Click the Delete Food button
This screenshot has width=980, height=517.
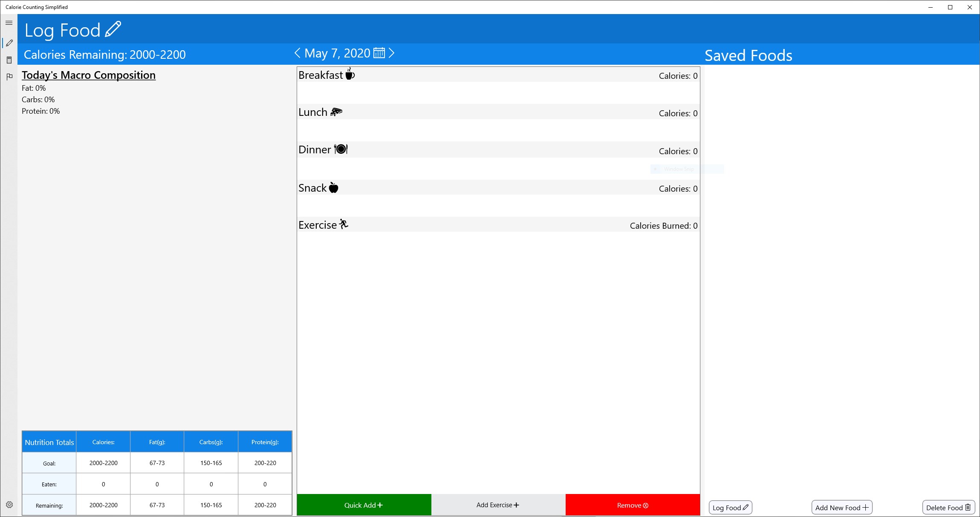[x=948, y=507]
